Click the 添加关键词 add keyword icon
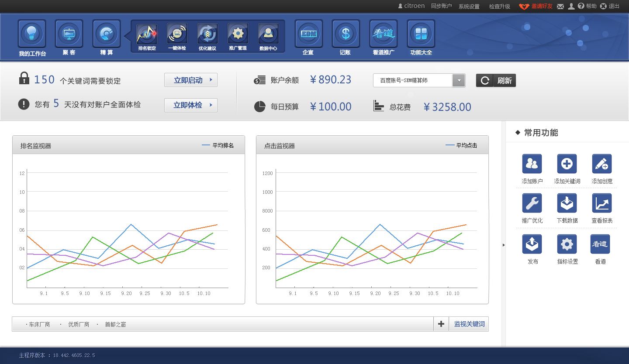 pyautogui.click(x=567, y=164)
